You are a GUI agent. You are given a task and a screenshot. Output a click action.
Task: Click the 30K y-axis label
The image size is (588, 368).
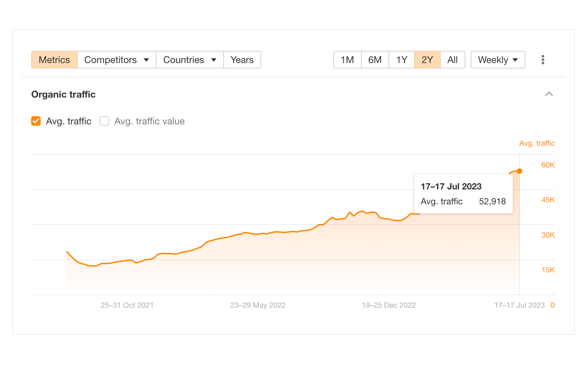(548, 235)
